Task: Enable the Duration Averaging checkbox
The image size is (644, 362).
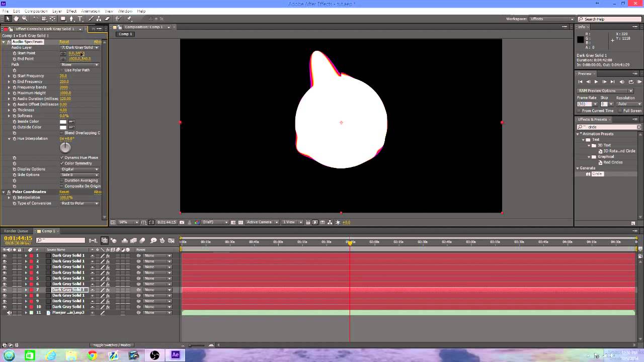Action: (62, 180)
